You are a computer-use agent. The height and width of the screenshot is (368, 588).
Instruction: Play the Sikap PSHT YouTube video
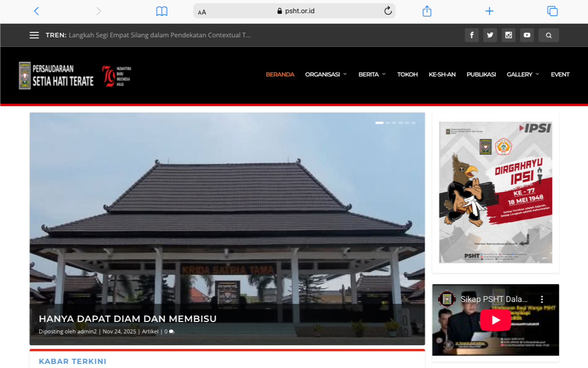pos(495,320)
